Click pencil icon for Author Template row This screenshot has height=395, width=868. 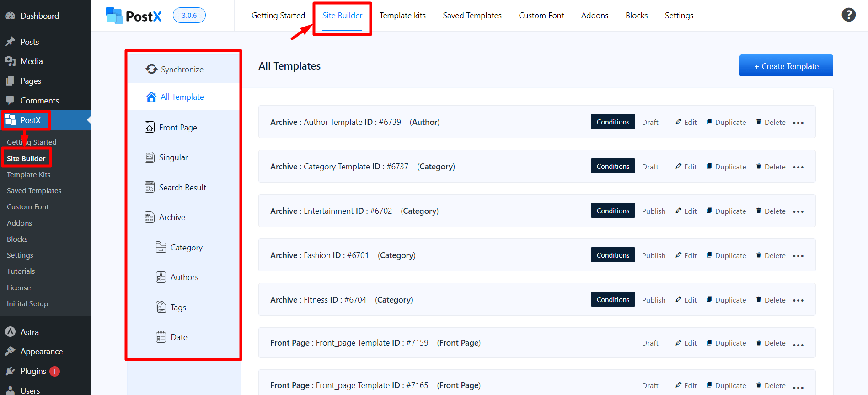coord(679,122)
